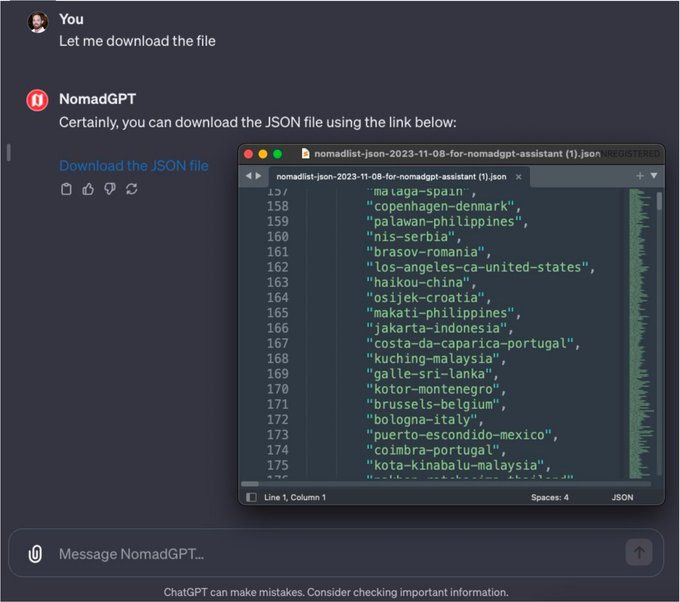
Task: Close the nomadlist json tab
Action: pos(518,177)
